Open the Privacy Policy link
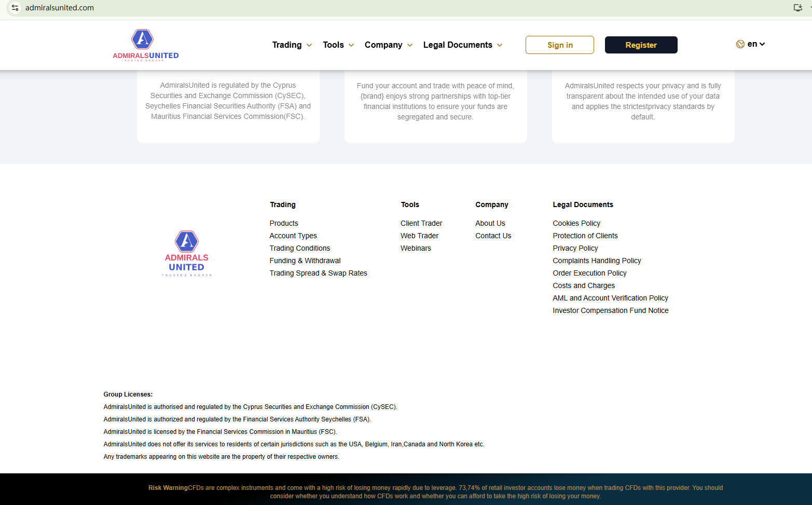812x505 pixels. click(575, 248)
